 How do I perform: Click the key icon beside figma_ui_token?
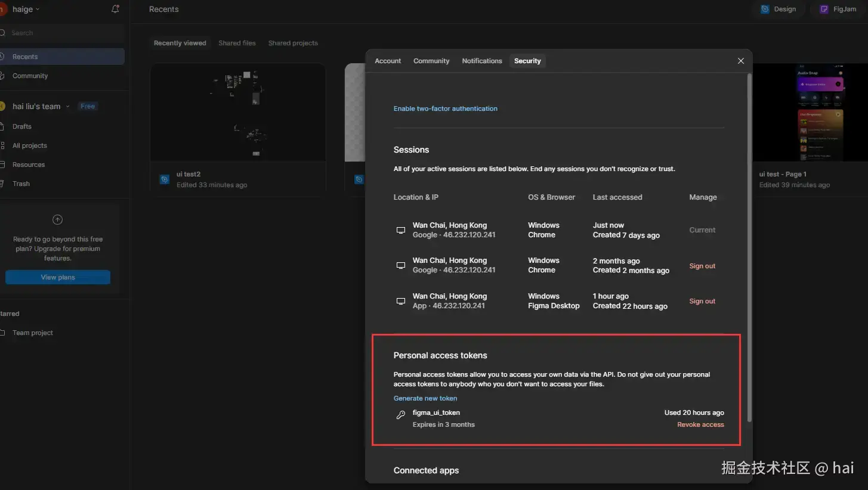[x=401, y=415]
